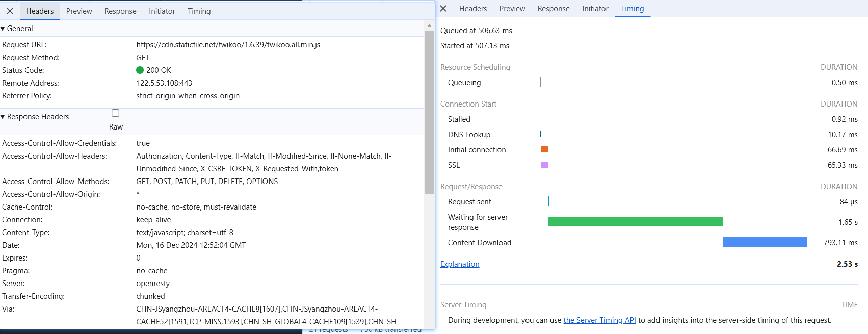This screenshot has height=334, width=868.
Task: Open the Timing tab in left panel
Action: pyautogui.click(x=199, y=11)
